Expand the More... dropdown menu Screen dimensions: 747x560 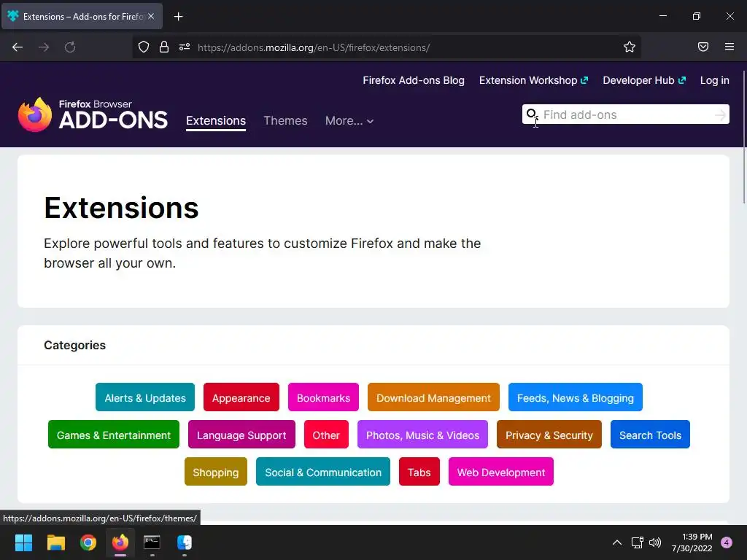pos(349,120)
